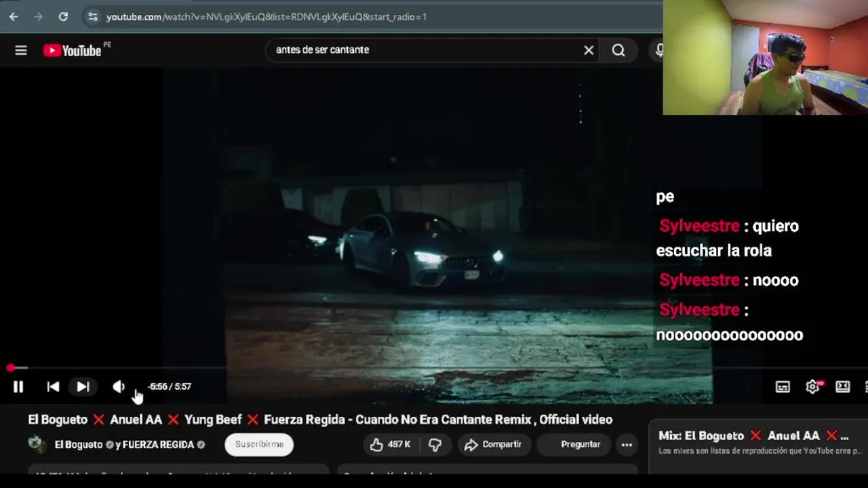Switch to theater mode
Image resolution: width=868 pixels, height=488 pixels.
pyautogui.click(x=842, y=386)
